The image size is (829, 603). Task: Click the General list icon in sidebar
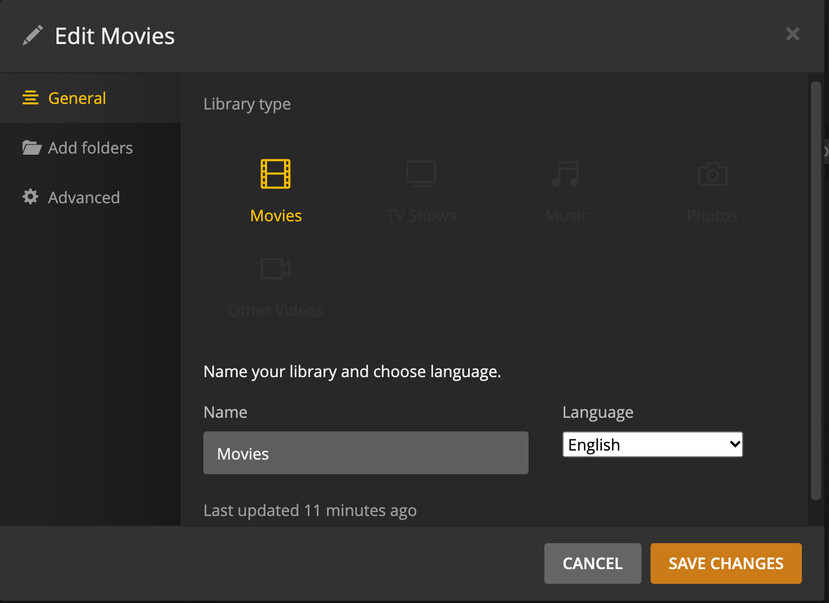[x=30, y=98]
